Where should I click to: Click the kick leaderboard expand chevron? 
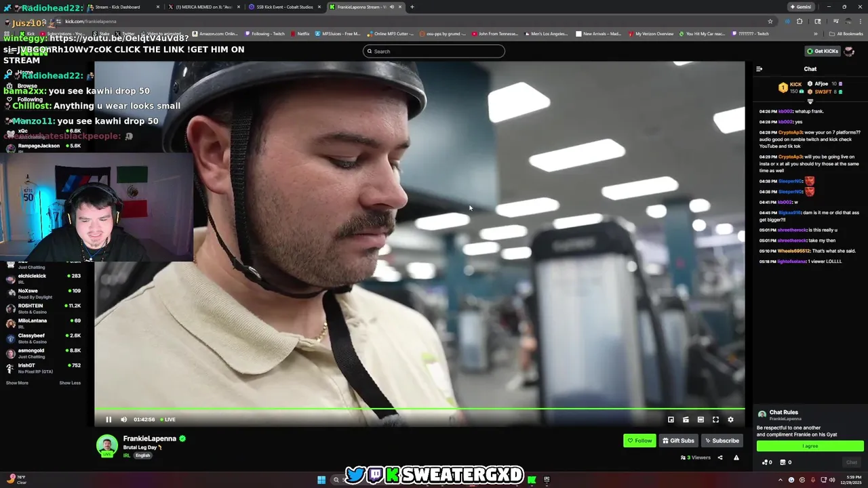pos(810,101)
